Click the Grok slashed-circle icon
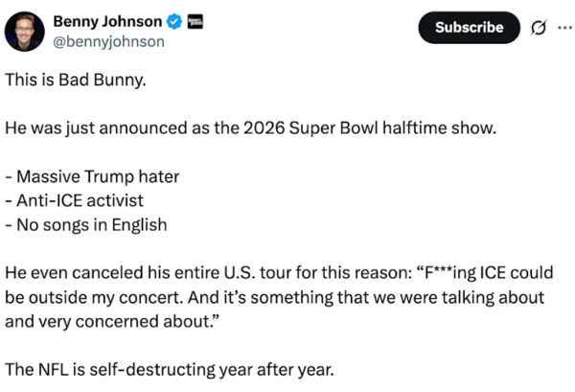The image size is (575, 392). (538, 28)
